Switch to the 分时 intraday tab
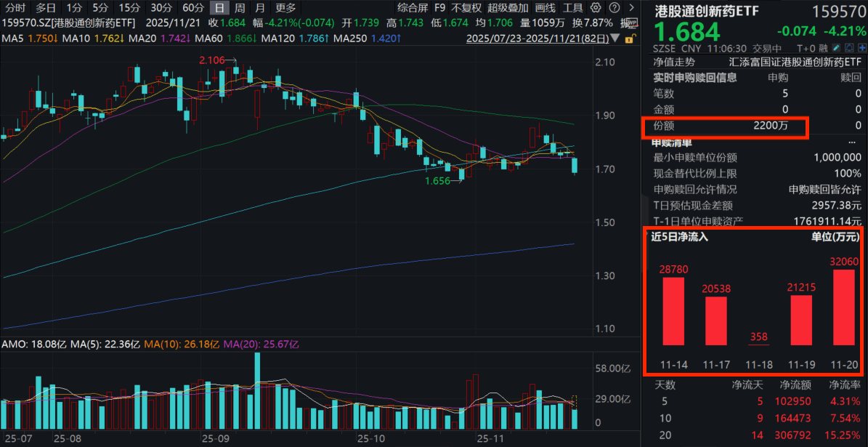 [x=15, y=8]
